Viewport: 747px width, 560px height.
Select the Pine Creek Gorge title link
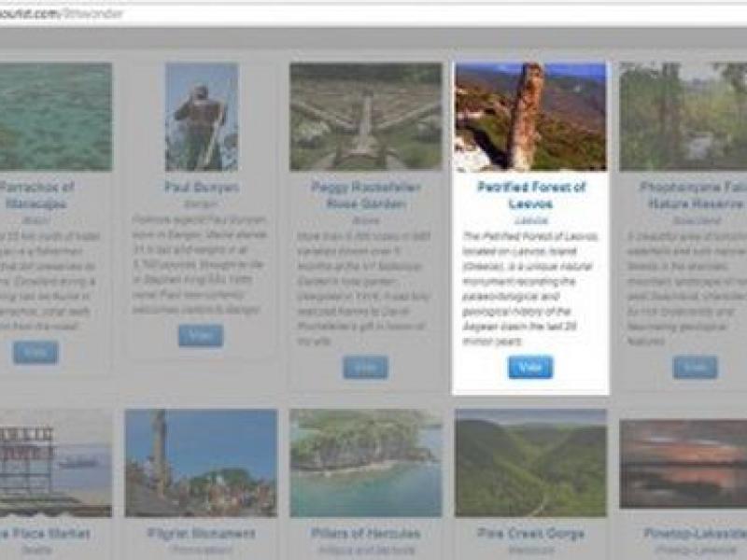click(x=530, y=534)
